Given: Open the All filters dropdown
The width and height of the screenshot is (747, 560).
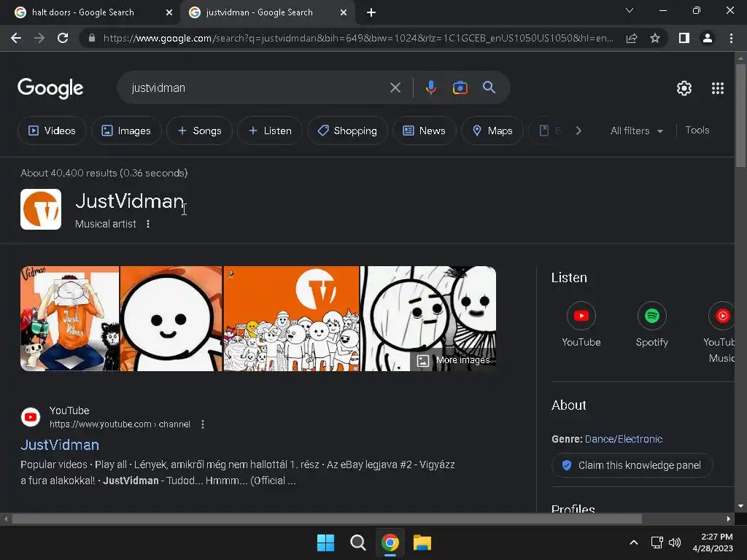Looking at the screenshot, I should tap(636, 131).
